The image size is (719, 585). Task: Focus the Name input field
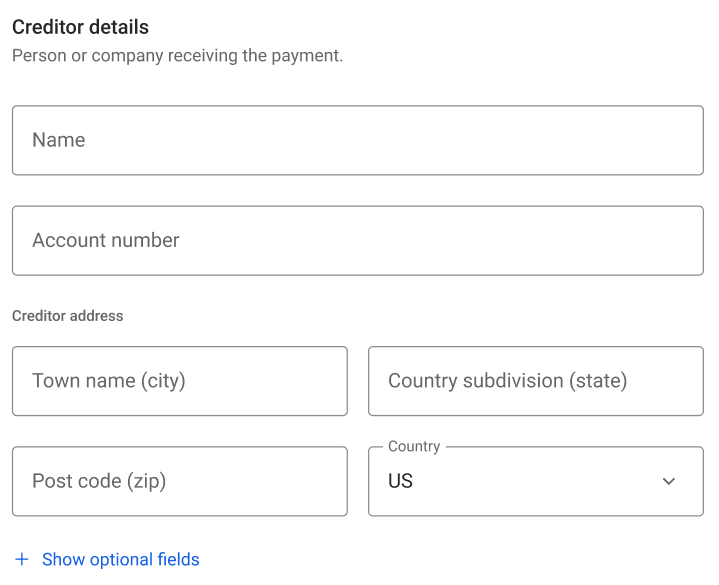(357, 140)
